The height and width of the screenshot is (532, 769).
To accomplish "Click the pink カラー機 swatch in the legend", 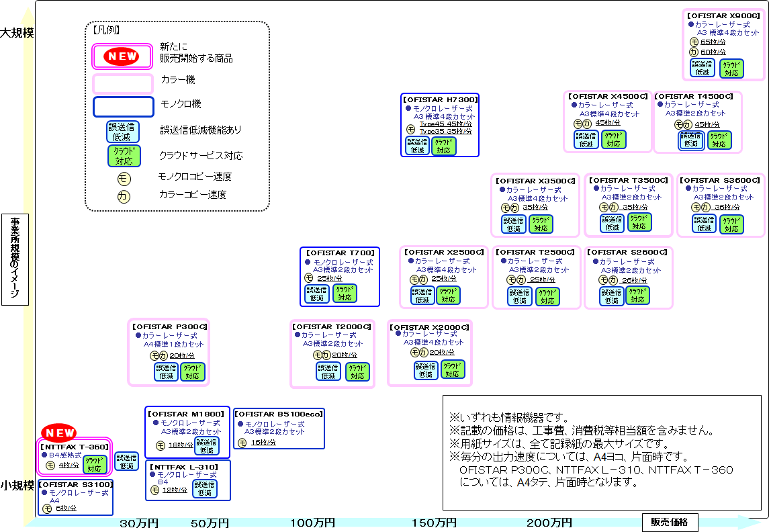I will (123, 83).
